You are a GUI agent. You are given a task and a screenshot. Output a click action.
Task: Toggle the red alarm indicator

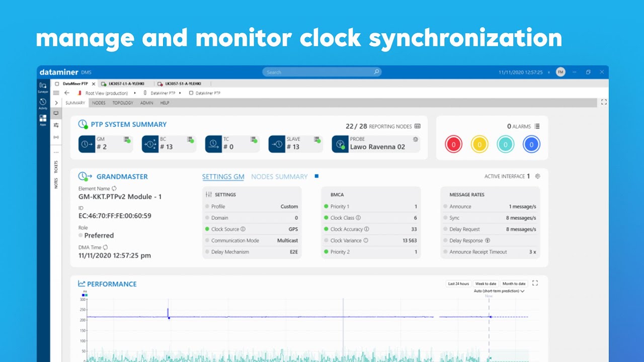[x=453, y=144]
